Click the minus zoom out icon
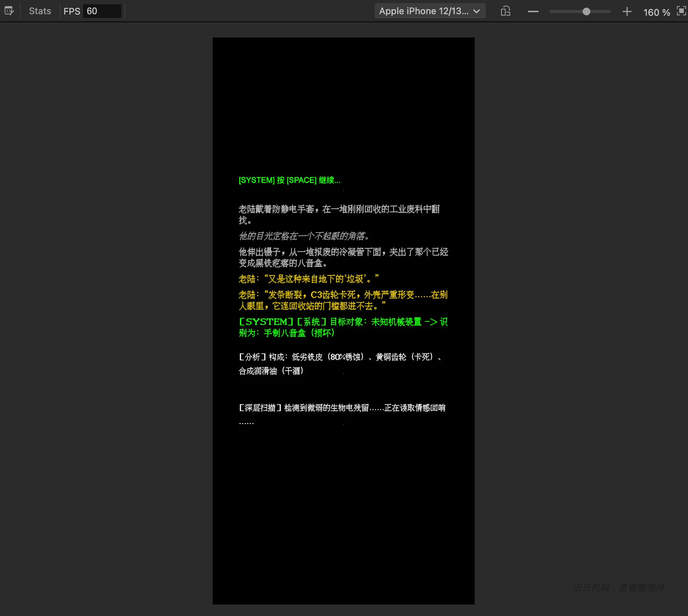 [533, 11]
